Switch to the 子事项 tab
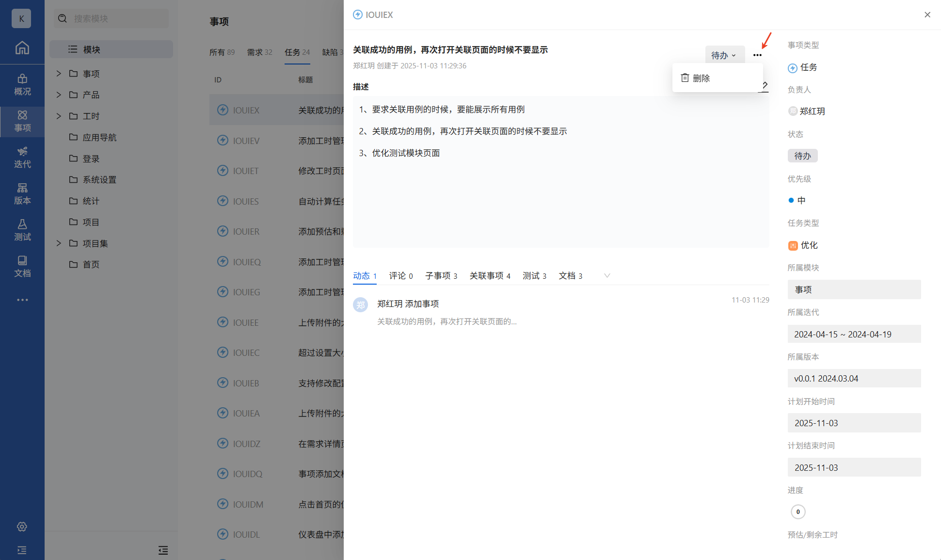 click(441, 275)
